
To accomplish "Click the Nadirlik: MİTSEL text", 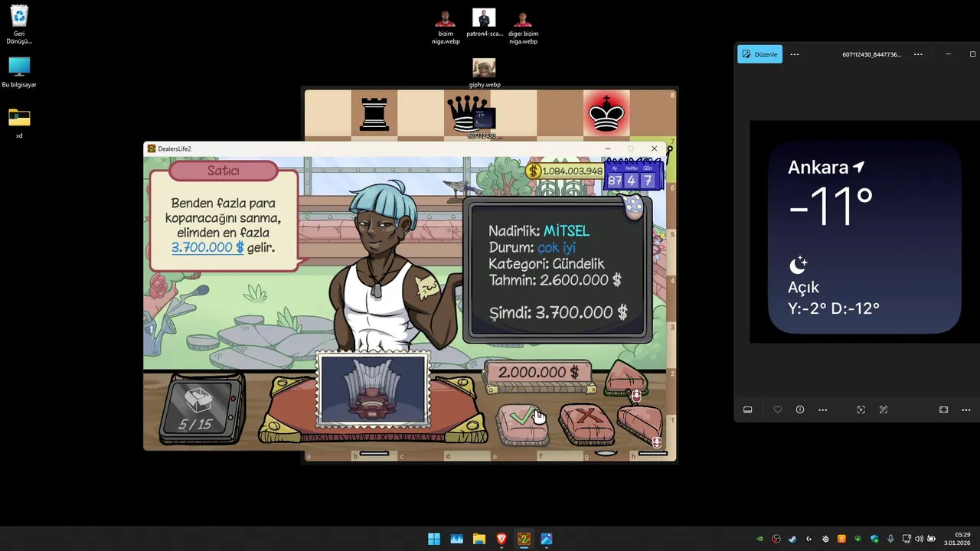I will pos(539,230).
